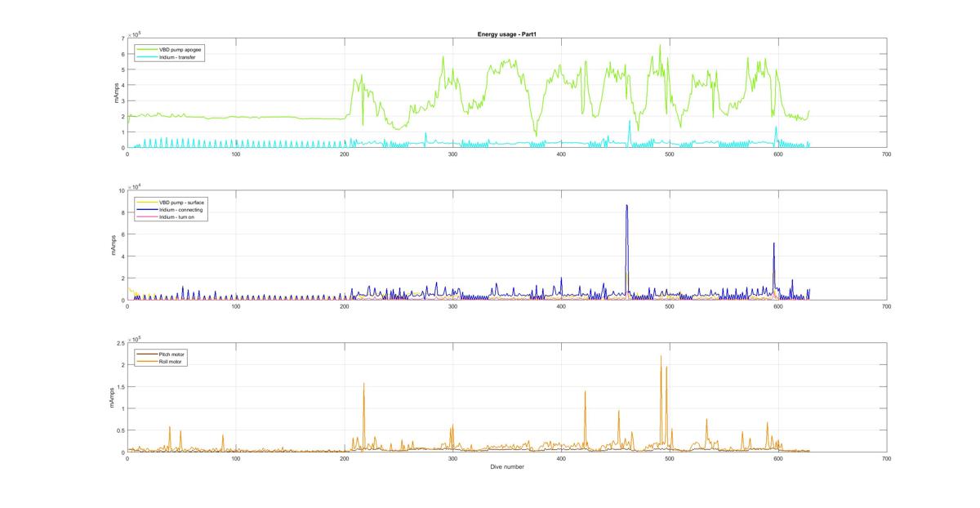980x508 pixels.
Task: Select the 'Iridium - connecting' legend entry
Action: pos(170,208)
